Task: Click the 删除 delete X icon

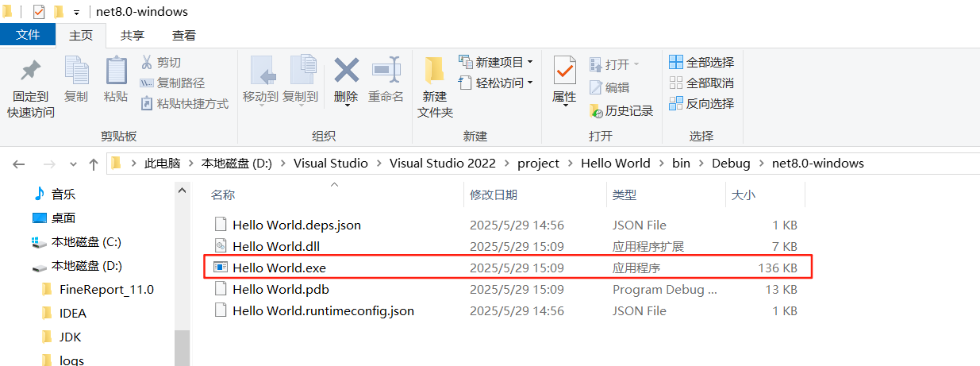Action: tap(346, 70)
